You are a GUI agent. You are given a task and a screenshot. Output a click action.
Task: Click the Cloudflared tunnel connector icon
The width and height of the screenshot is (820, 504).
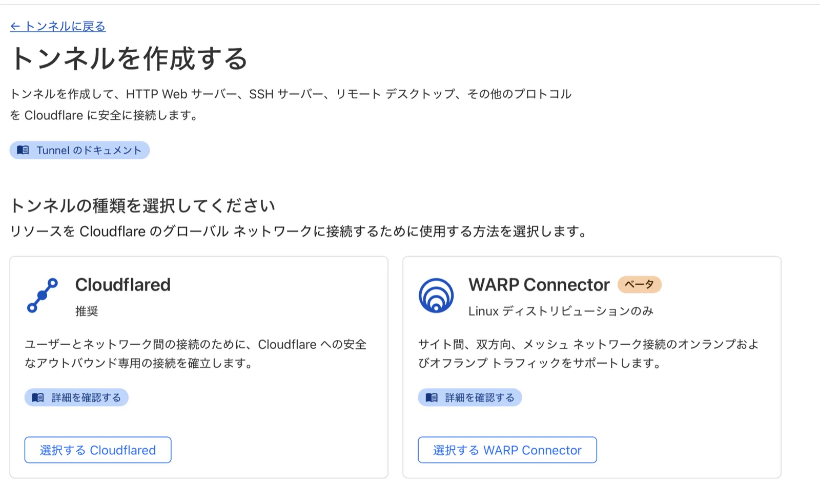click(42, 295)
